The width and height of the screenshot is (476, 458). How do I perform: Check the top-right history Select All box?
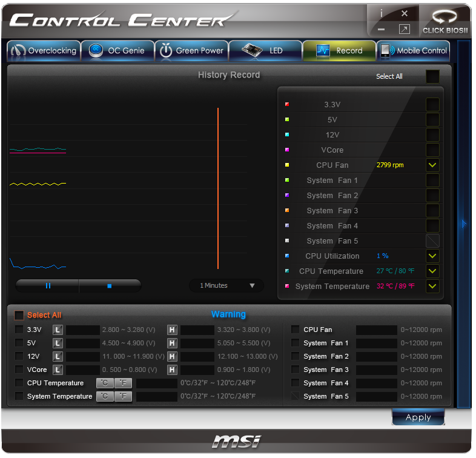pos(432,76)
